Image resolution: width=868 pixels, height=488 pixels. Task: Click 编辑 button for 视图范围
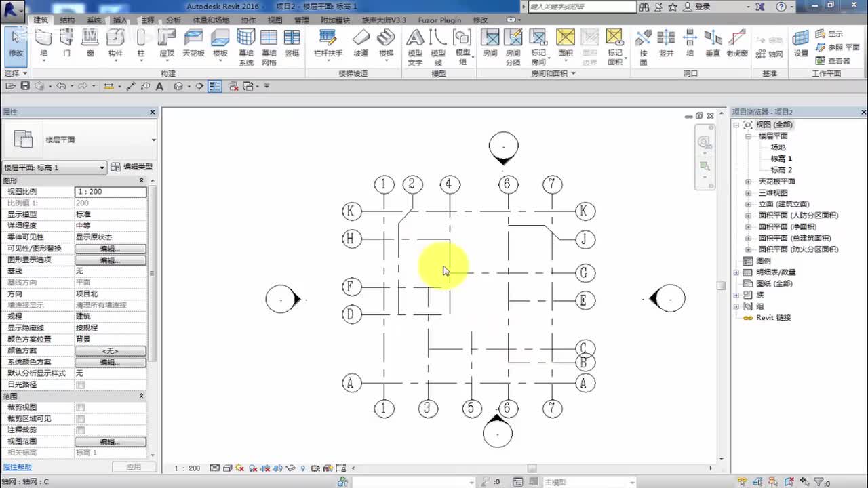[111, 442]
